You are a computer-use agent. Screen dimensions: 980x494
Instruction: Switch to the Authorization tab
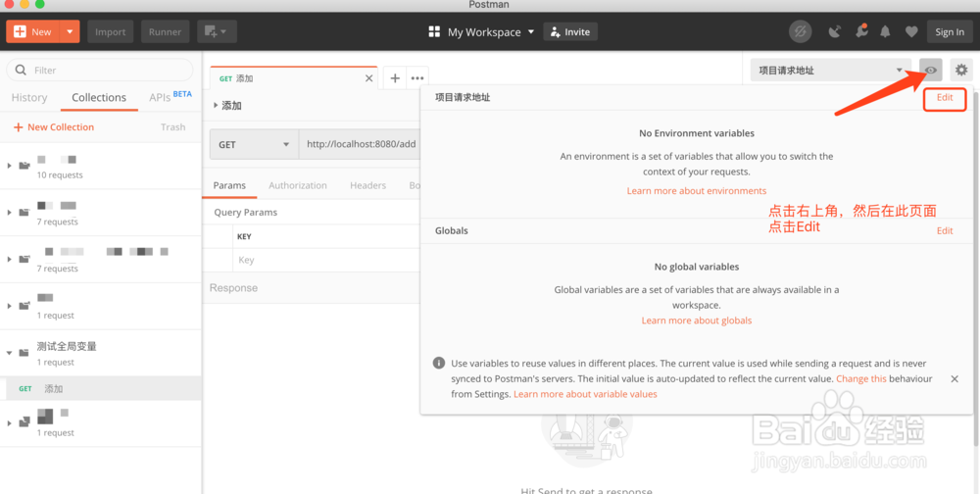tap(298, 185)
